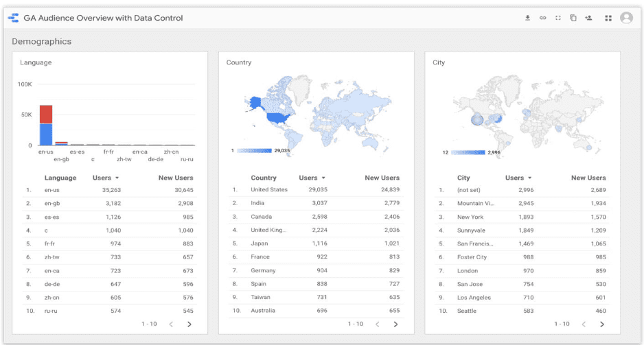
Task: Copy the report link icon
Action: 542,18
